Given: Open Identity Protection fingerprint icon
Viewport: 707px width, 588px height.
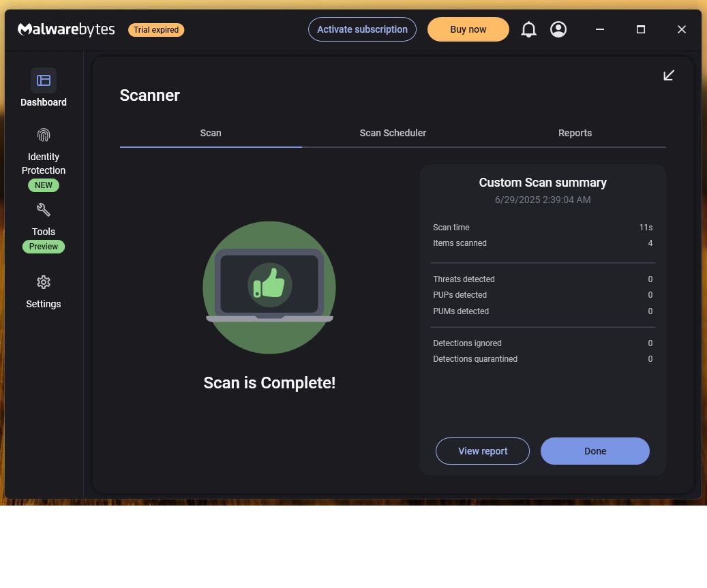Looking at the screenshot, I should click(x=43, y=135).
